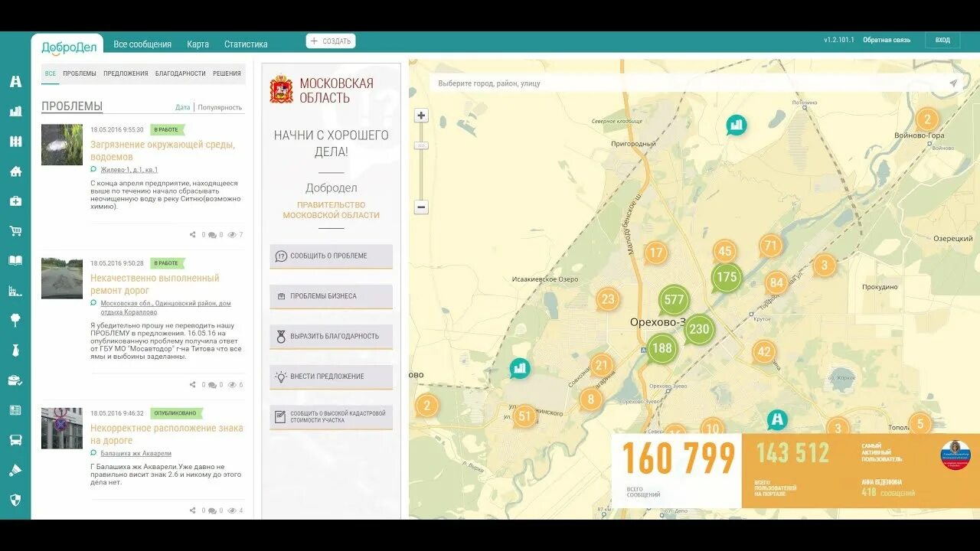Open the water pollution report thumbnail
980x551 pixels.
coord(62,145)
